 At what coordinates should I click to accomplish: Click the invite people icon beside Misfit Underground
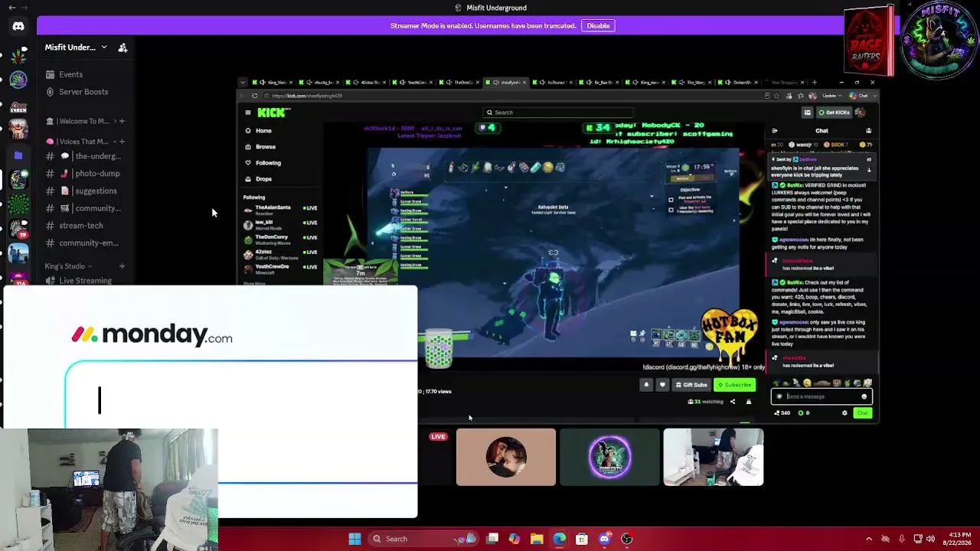coord(122,47)
